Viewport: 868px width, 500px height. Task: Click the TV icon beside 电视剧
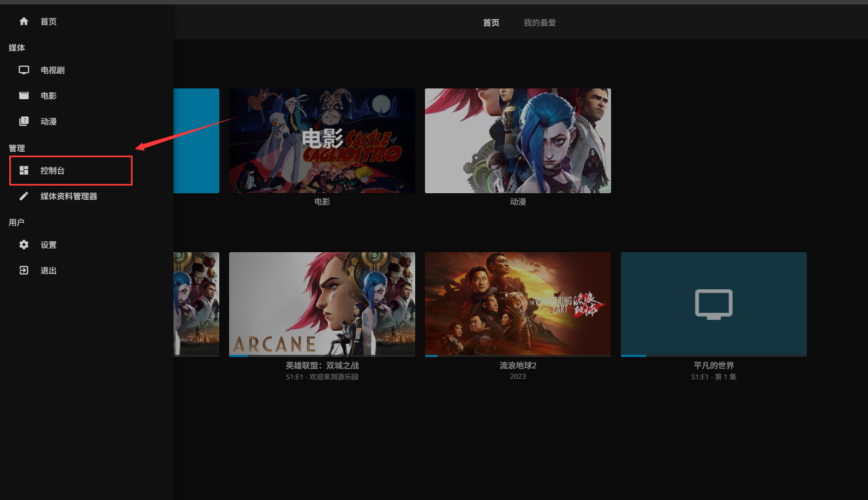coord(23,70)
